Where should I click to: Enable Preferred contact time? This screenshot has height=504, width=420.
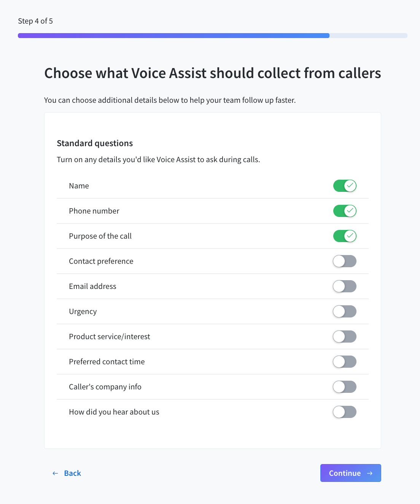coord(344,362)
